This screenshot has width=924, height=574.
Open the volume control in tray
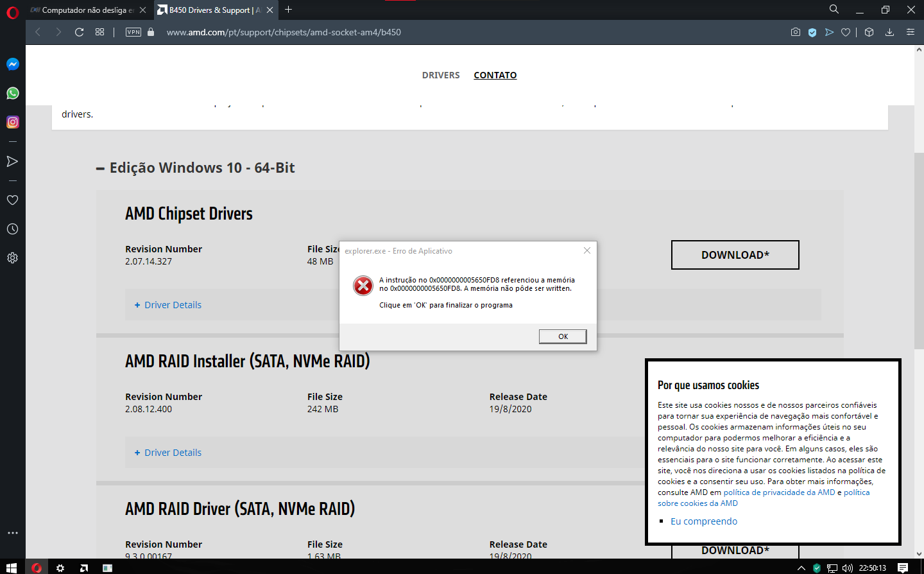pyautogui.click(x=848, y=568)
